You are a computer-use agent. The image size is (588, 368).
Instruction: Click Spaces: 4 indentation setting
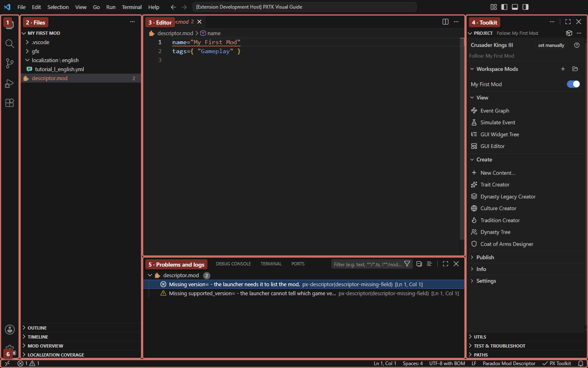[413, 364]
